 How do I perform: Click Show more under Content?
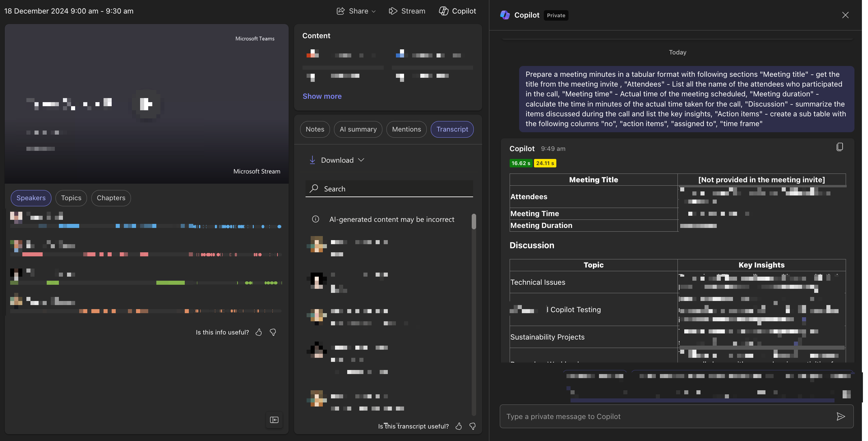click(322, 96)
